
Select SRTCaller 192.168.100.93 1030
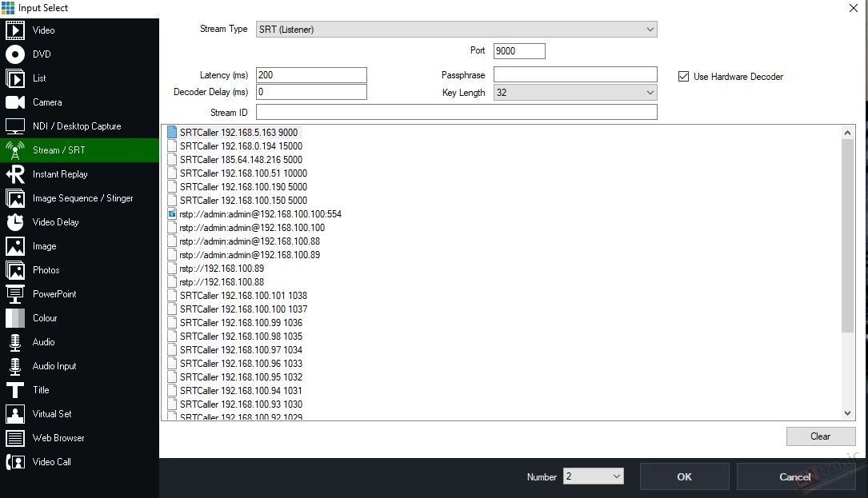click(x=241, y=404)
